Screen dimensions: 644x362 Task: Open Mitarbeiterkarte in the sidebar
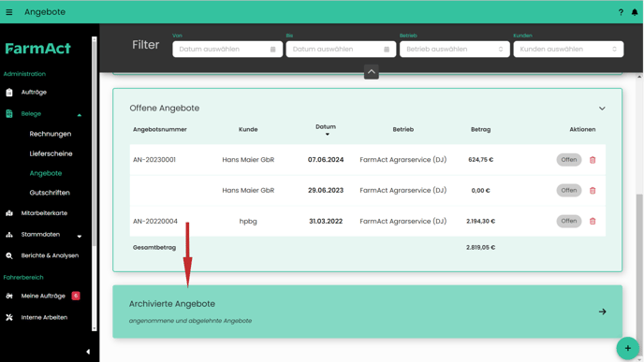click(x=44, y=213)
